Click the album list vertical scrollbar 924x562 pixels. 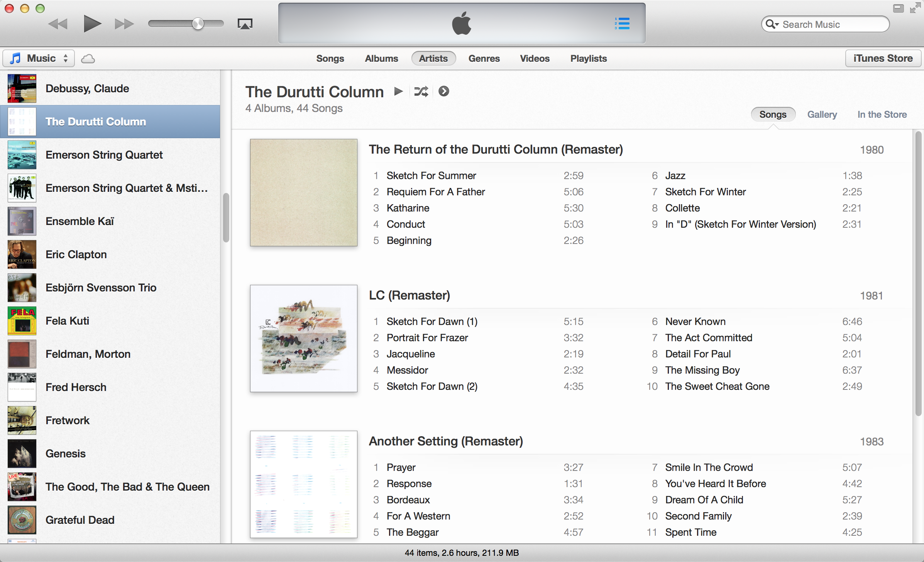(x=919, y=274)
